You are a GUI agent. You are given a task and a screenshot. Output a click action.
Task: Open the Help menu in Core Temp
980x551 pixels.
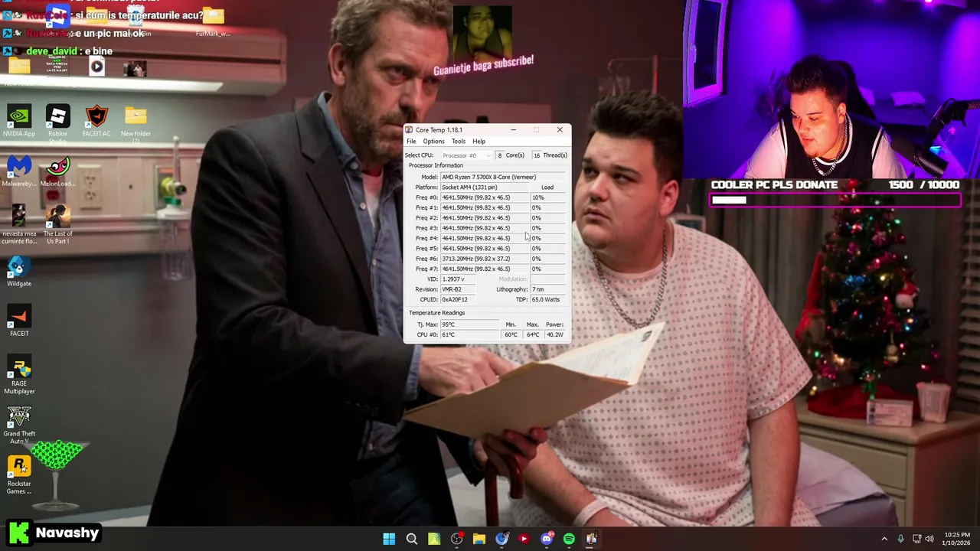[479, 141]
